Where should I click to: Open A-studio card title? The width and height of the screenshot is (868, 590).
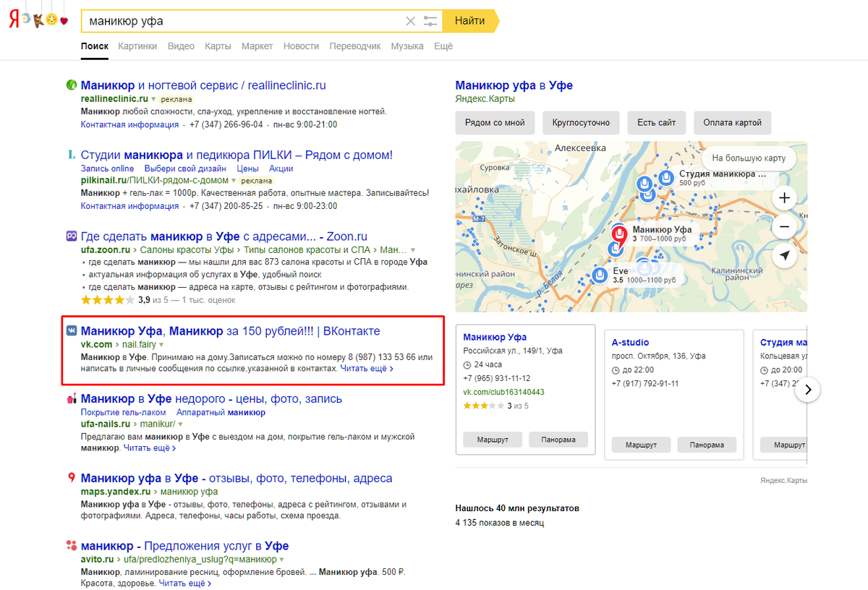pos(630,342)
